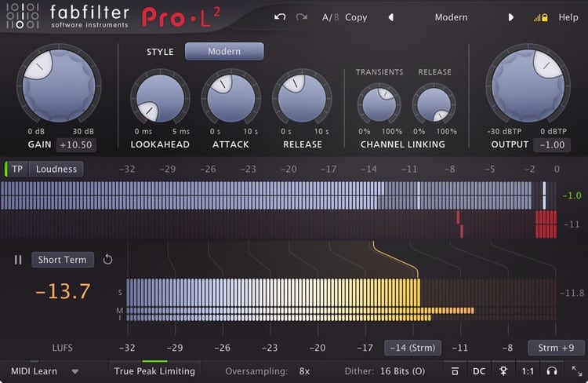Image resolution: width=588 pixels, height=383 pixels.
Task: Click the LOOKAHEAD label
Action: tap(160, 144)
